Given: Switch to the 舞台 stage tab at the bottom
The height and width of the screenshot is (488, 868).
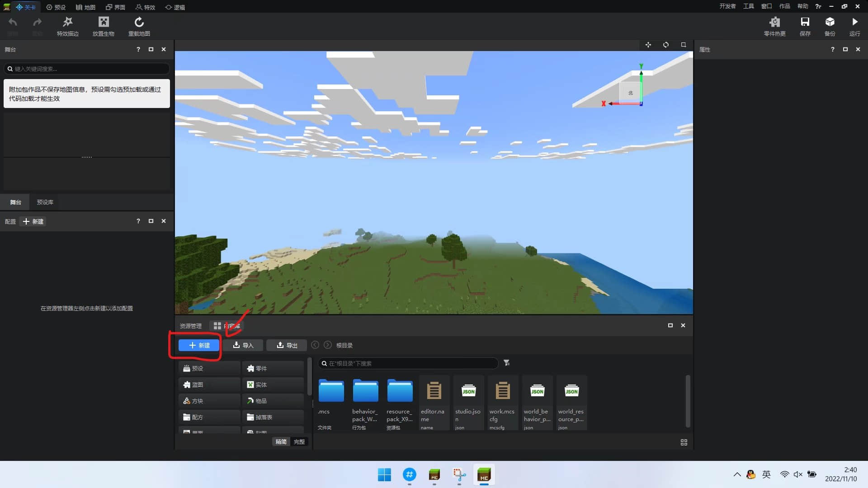Looking at the screenshot, I should (15, 202).
